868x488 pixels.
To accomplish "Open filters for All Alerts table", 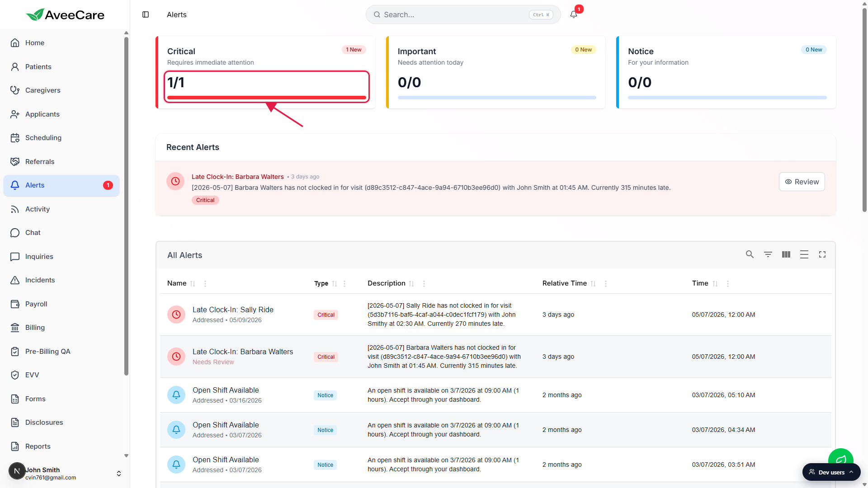I will point(768,254).
